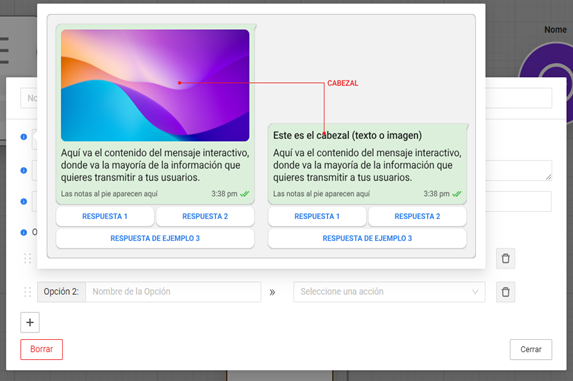
Task: Add a new option with the plus button
Action: (x=30, y=322)
